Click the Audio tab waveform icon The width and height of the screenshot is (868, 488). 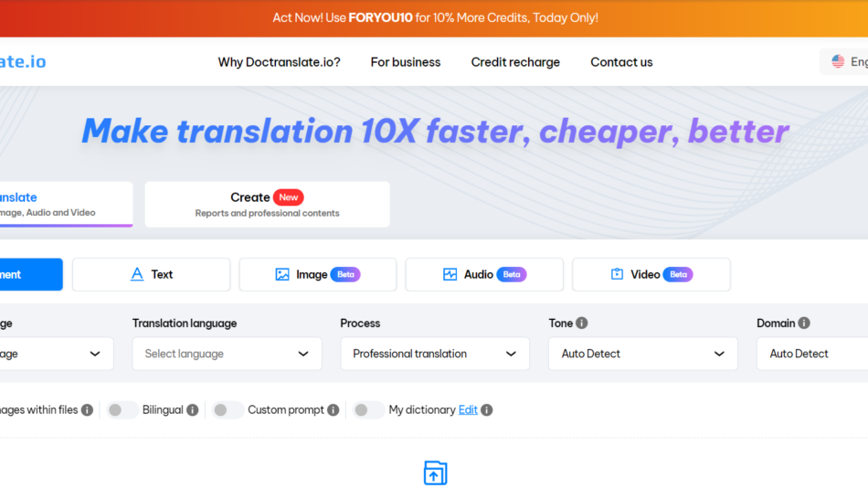click(x=450, y=274)
